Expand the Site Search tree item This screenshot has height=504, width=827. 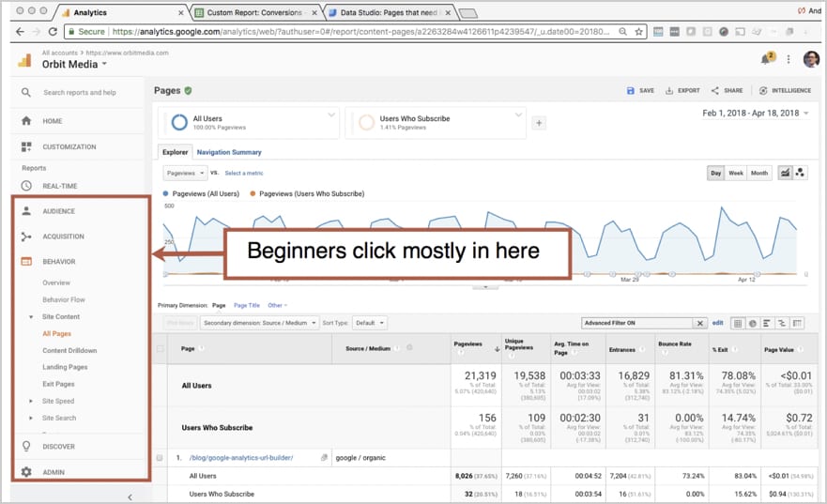point(31,418)
